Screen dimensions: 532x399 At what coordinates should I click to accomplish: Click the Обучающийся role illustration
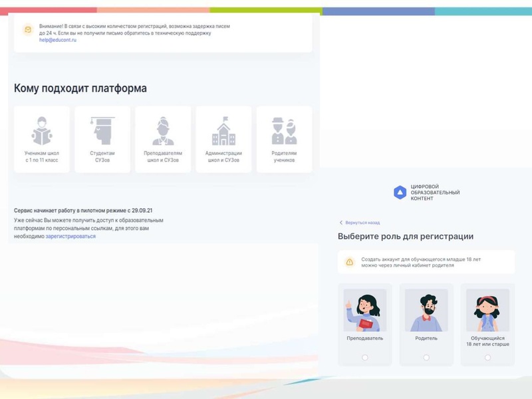click(x=486, y=311)
